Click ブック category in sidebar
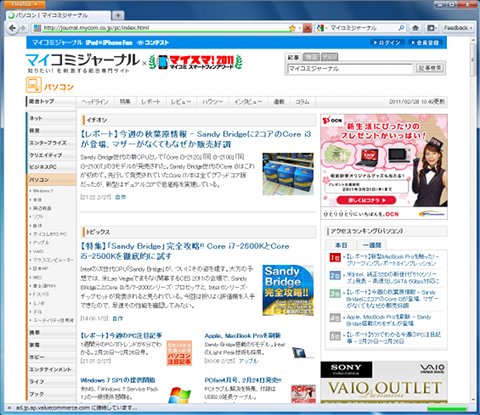The width and height of the screenshot is (480, 415). coord(51,394)
